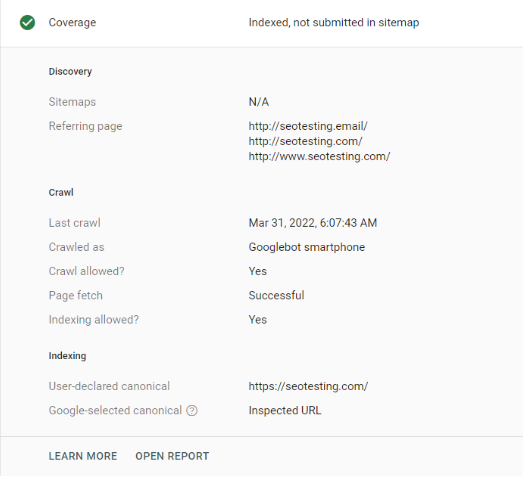Click the Indexing allowed? label
Viewport: 523px width, 478px height.
tap(93, 320)
